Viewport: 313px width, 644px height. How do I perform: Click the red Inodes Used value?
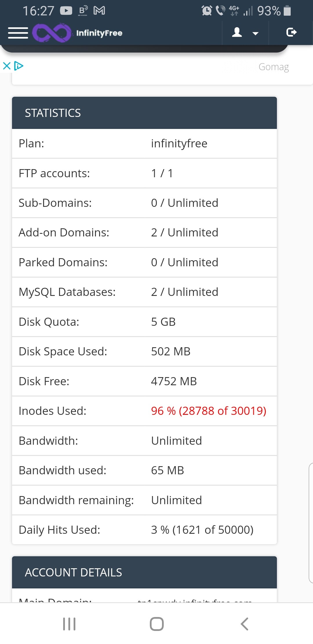tap(208, 411)
